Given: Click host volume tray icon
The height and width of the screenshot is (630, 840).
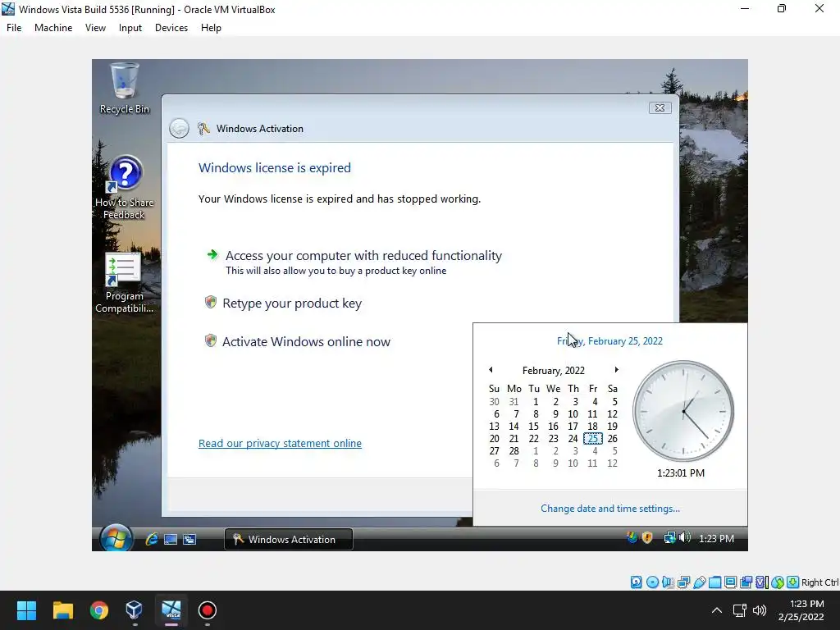Looking at the screenshot, I should 760,610.
